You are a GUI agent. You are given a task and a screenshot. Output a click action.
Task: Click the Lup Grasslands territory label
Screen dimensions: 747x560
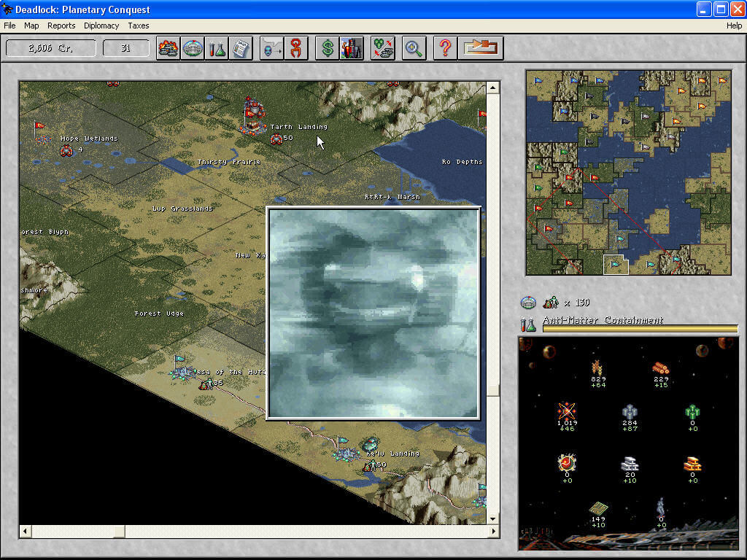(x=182, y=209)
